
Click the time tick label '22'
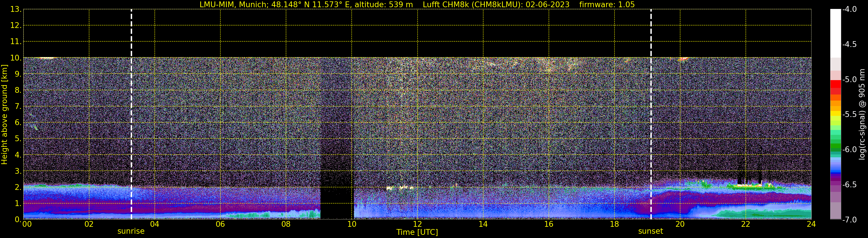[x=746, y=224]
